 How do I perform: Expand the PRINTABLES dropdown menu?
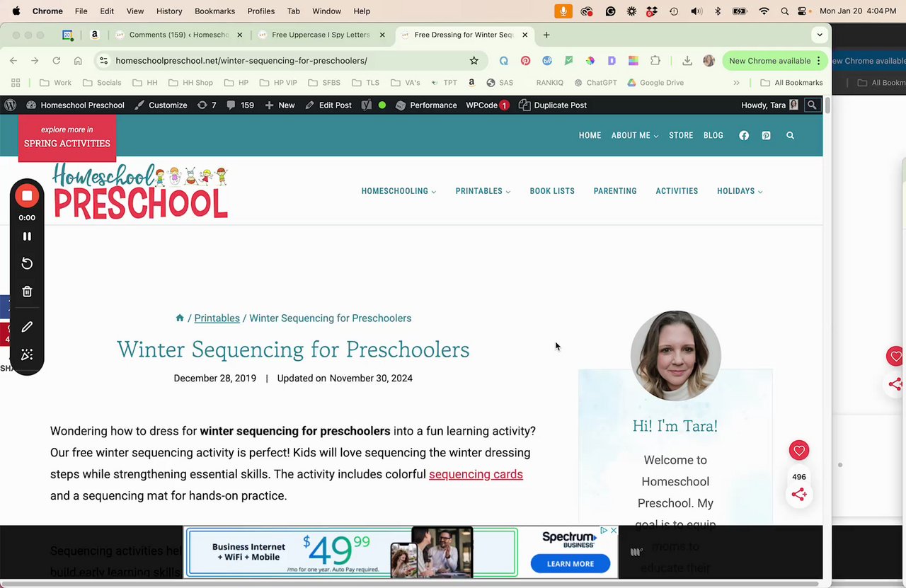(x=483, y=191)
